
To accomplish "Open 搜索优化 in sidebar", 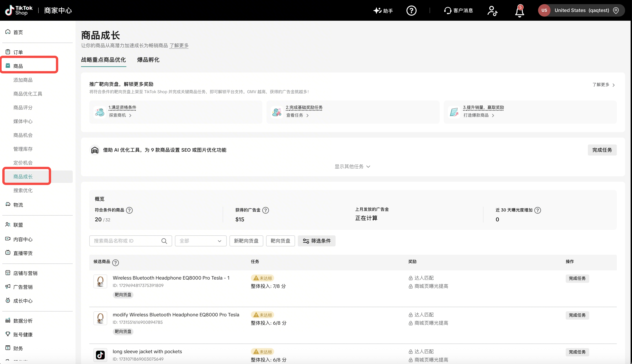I will [x=23, y=191].
